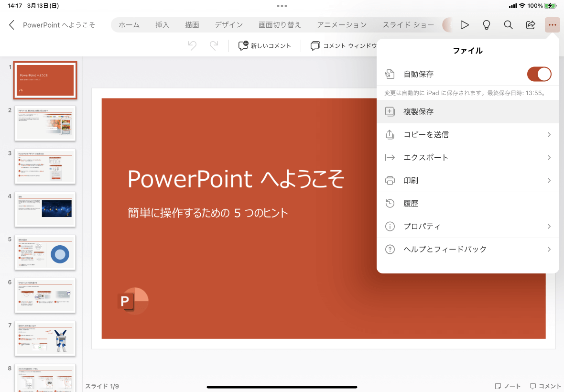Open コメント ウィンドウ in the toolbar
Viewport: 564px width, 392px height.
344,46
